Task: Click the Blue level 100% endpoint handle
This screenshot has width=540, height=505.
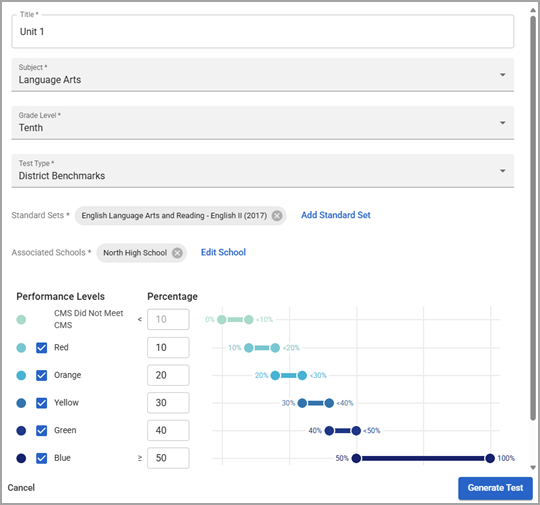Action: (x=490, y=458)
